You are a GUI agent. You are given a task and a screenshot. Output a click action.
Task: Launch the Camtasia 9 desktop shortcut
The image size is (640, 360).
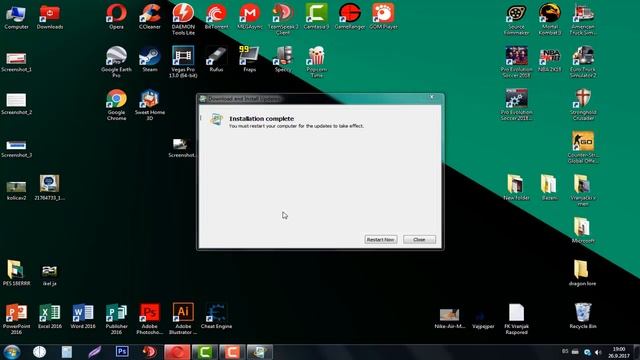point(316,16)
